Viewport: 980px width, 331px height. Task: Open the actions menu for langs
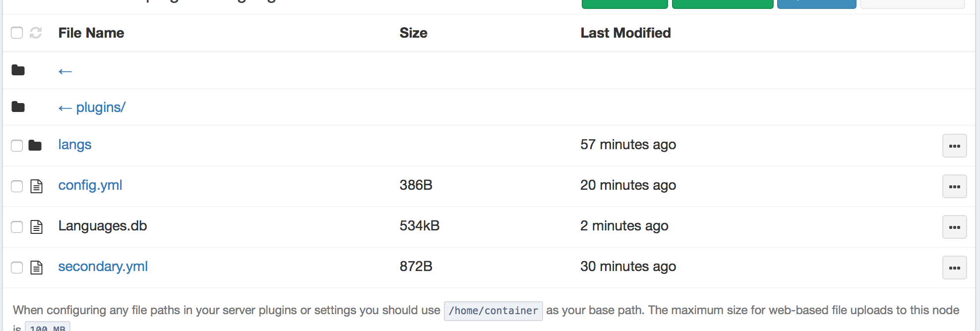tap(954, 146)
